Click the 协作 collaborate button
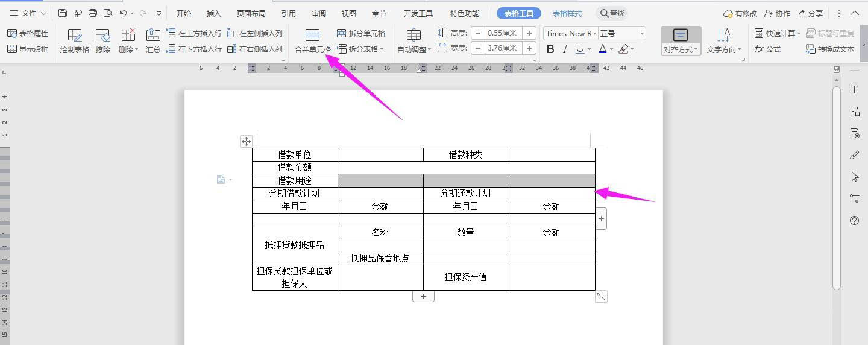Viewport: 868px width, 345px height. point(777,13)
